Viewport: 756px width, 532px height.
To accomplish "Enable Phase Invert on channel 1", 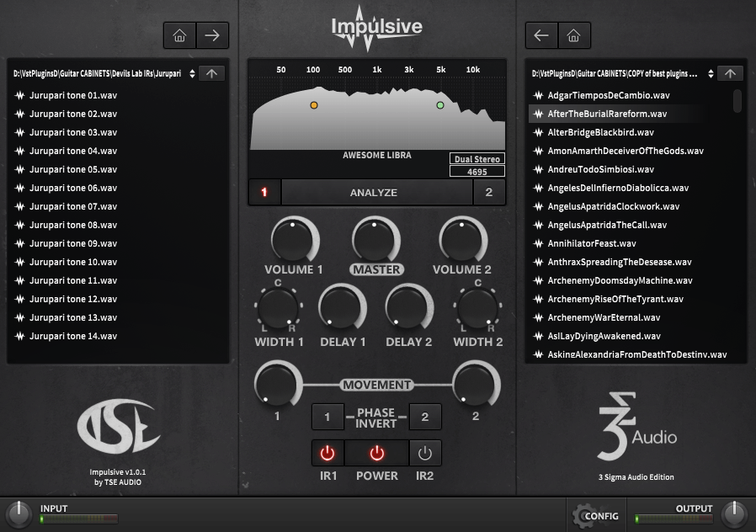I will [327, 416].
